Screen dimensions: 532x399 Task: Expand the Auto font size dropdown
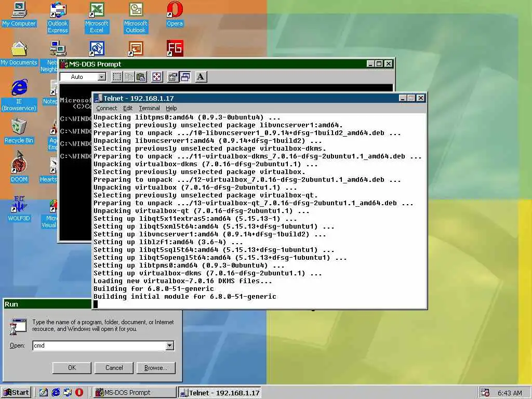[x=101, y=77]
